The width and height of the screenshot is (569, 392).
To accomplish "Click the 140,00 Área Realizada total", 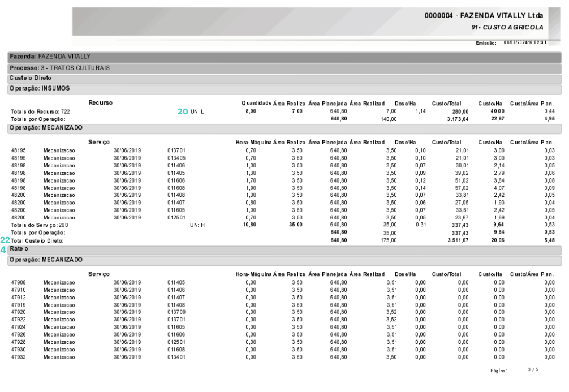I will (x=389, y=119).
